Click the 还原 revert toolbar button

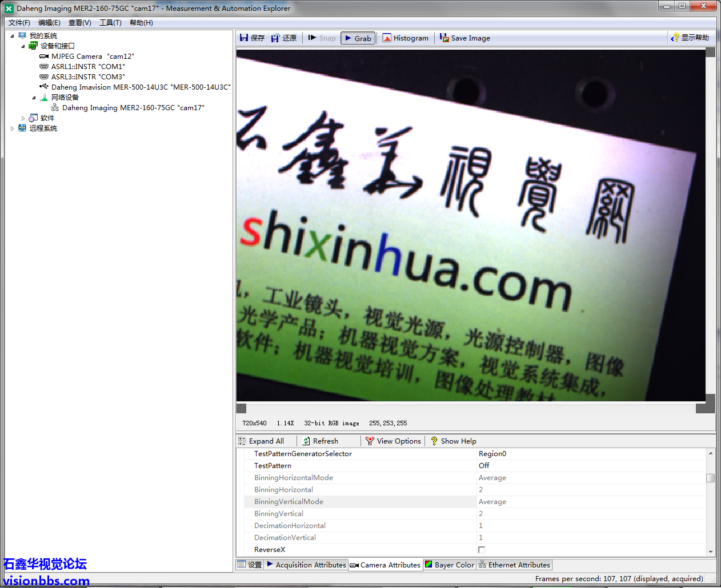point(284,38)
